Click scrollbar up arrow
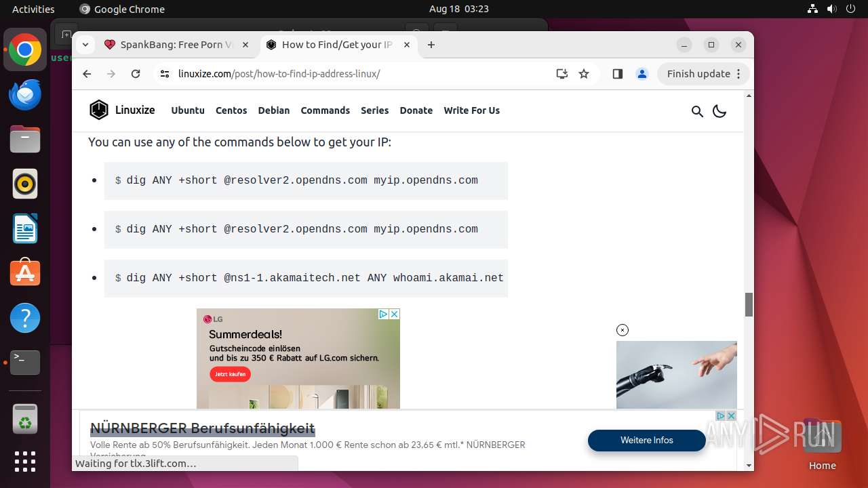 [x=749, y=96]
